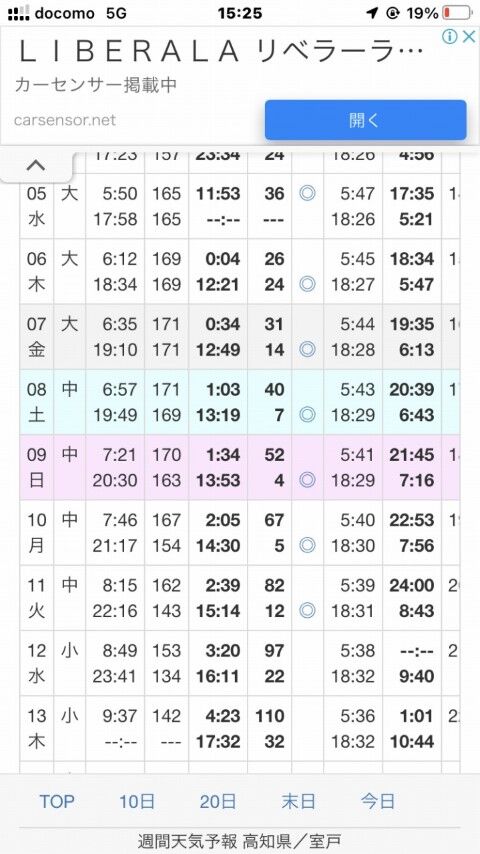Jump to 今日 in bottom navigation
The height and width of the screenshot is (854, 480).
(378, 801)
